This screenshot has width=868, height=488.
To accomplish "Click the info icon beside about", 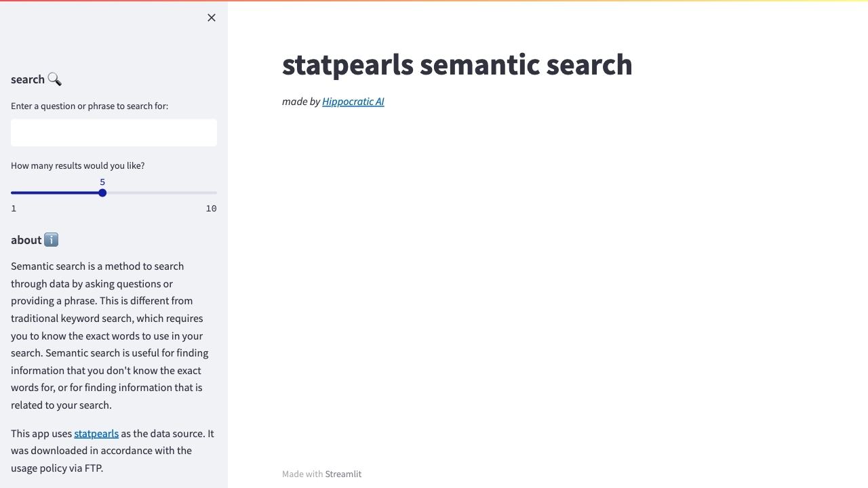I will [51, 240].
